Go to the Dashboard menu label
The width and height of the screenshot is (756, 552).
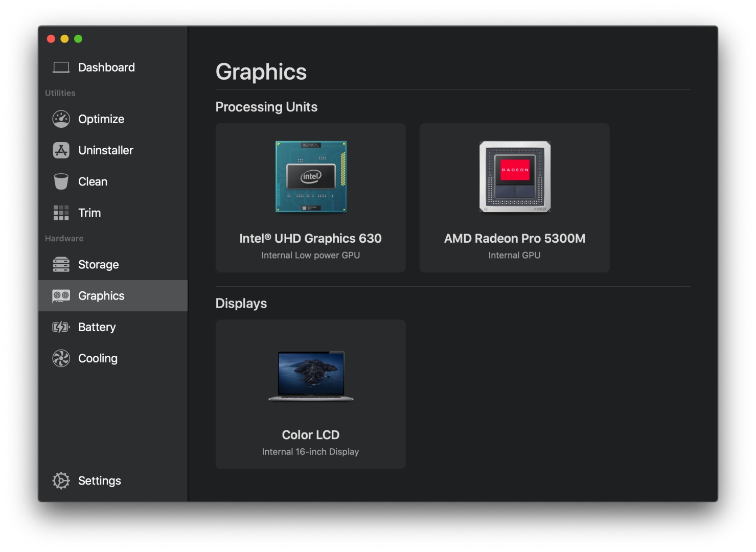point(106,67)
